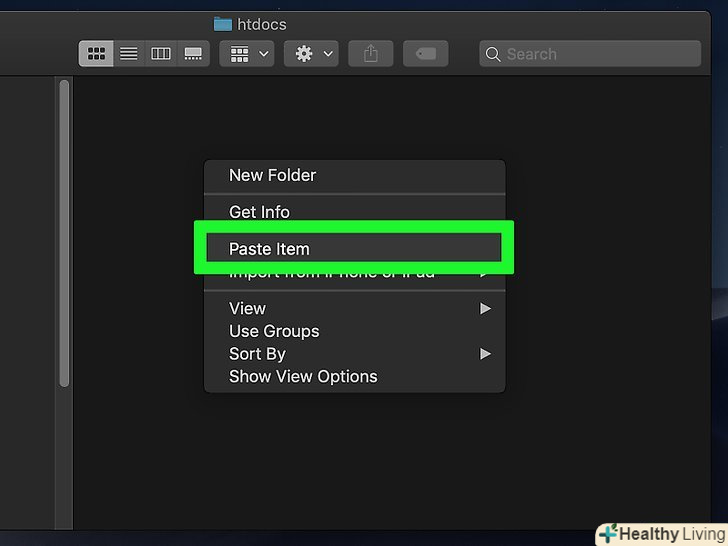Choose Show View Options
Viewport: 728px width, 546px height.
[x=355, y=377]
